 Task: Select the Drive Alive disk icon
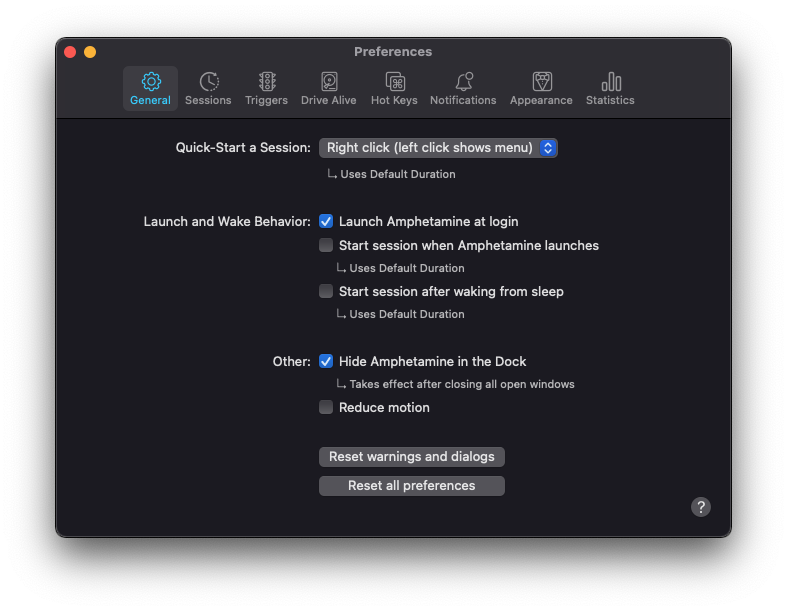pyautogui.click(x=328, y=82)
